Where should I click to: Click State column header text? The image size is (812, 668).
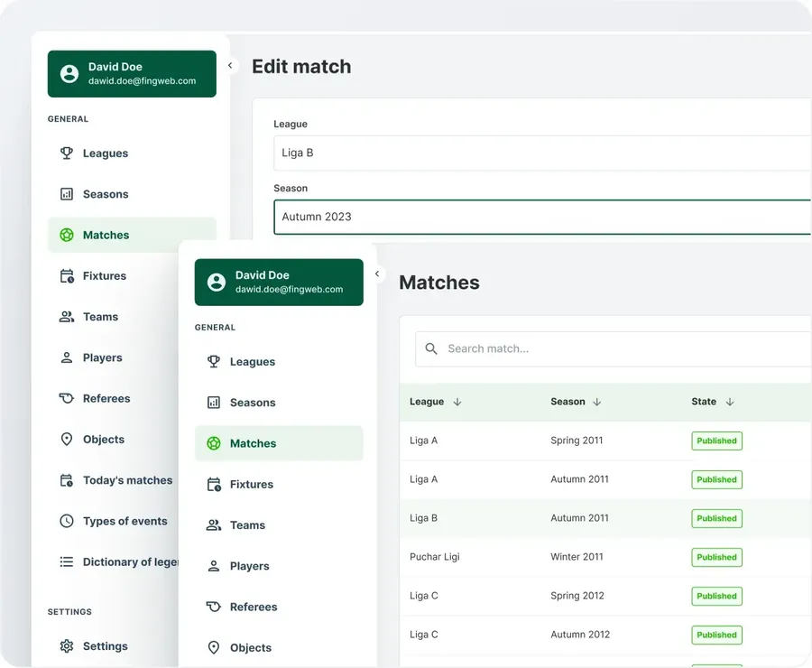(704, 402)
